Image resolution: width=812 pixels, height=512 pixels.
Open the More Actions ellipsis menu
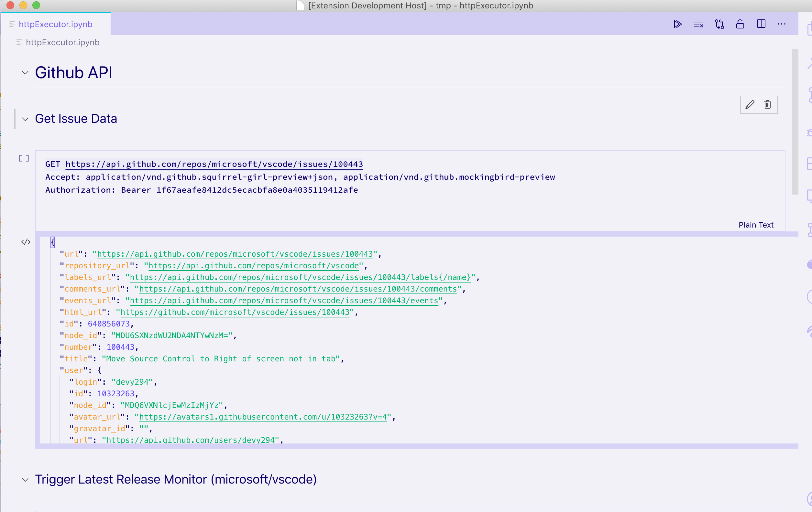782,24
